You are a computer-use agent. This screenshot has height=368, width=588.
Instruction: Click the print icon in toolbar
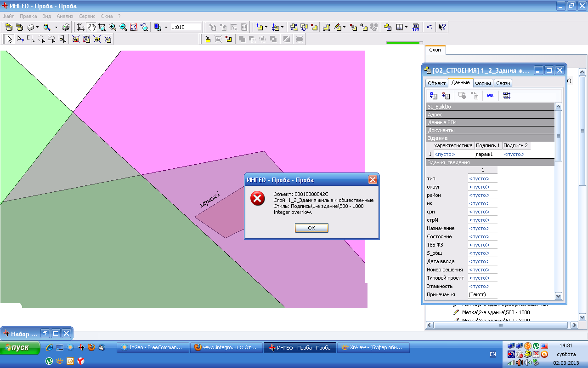[66, 27]
